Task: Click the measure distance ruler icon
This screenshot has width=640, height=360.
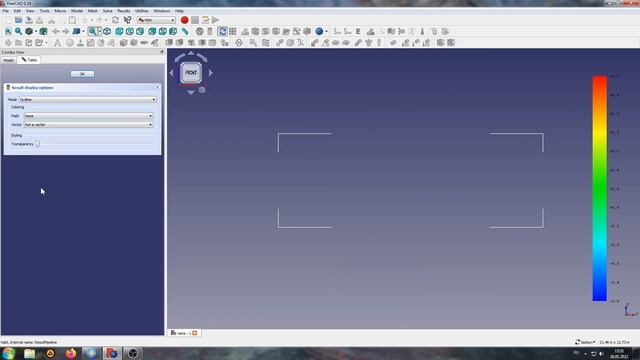Action: (x=185, y=31)
